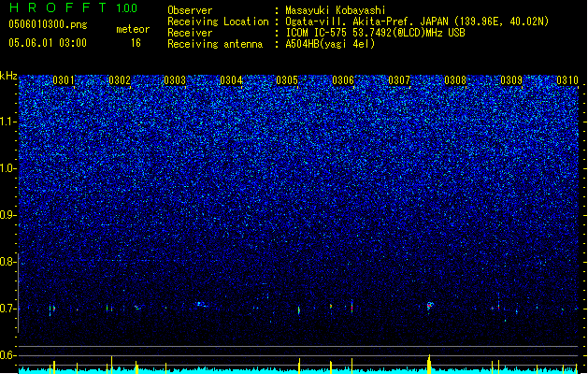Click the 0304 time marker
This screenshot has width=588, height=374.
[232, 80]
